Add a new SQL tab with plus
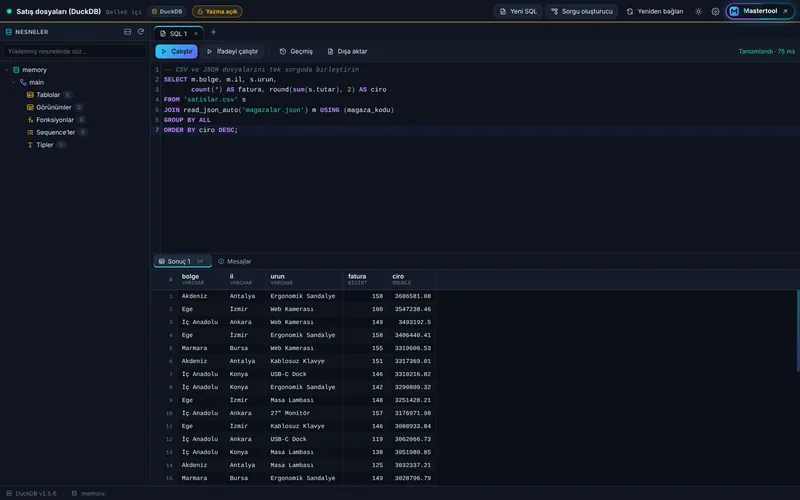800x500 pixels. (x=213, y=32)
